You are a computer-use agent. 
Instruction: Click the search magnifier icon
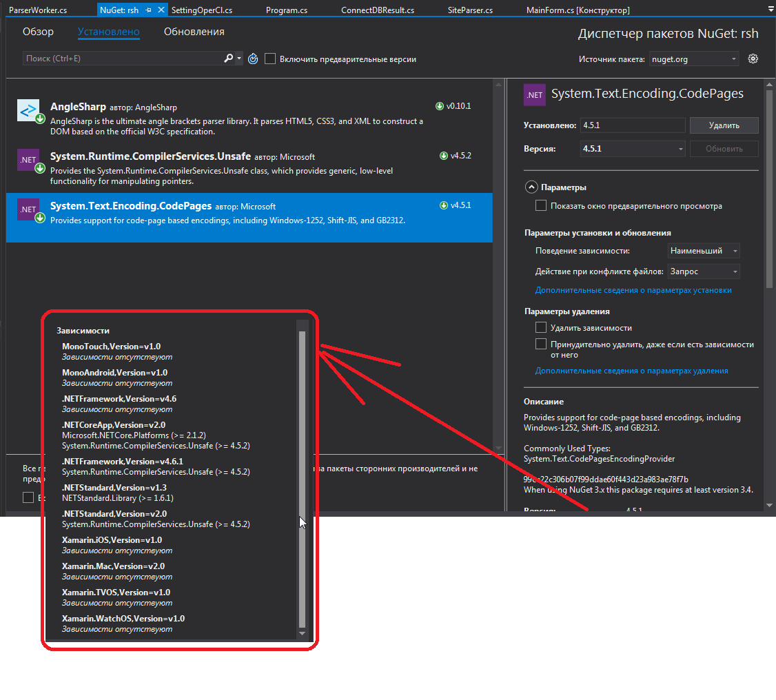228,59
